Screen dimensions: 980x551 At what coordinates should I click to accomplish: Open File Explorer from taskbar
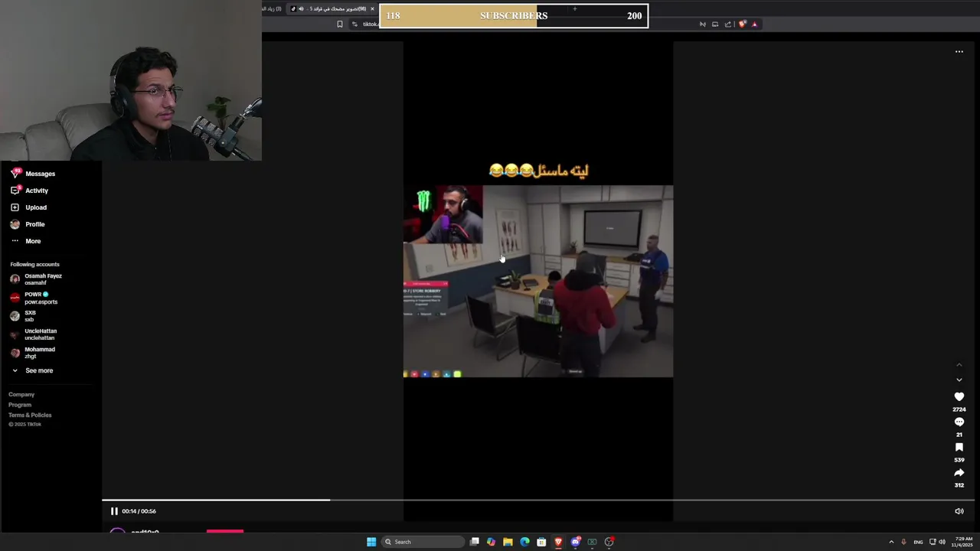pos(508,542)
